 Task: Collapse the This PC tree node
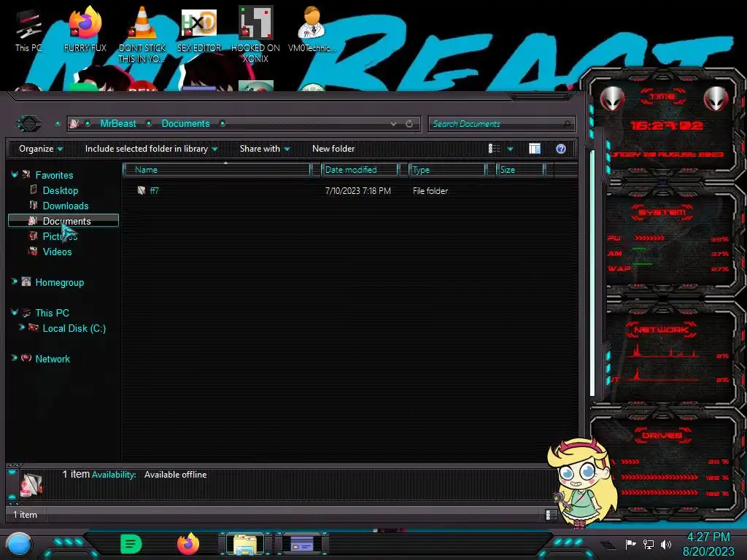pyautogui.click(x=15, y=312)
